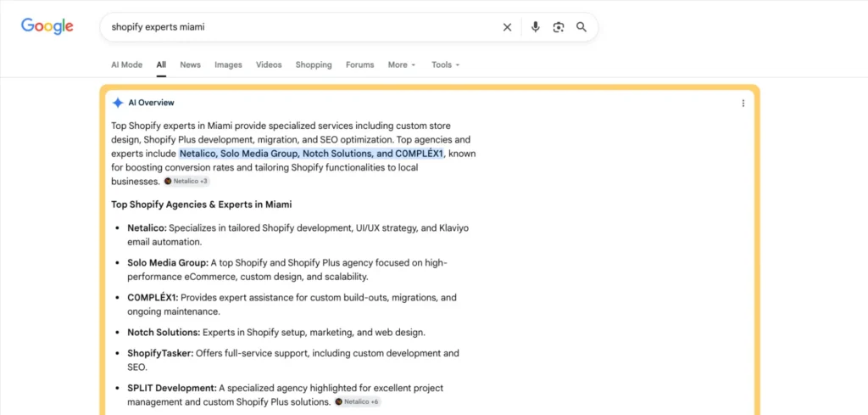Viewport: 868px width, 415px height.
Task: Open the News tab
Action: pos(190,64)
